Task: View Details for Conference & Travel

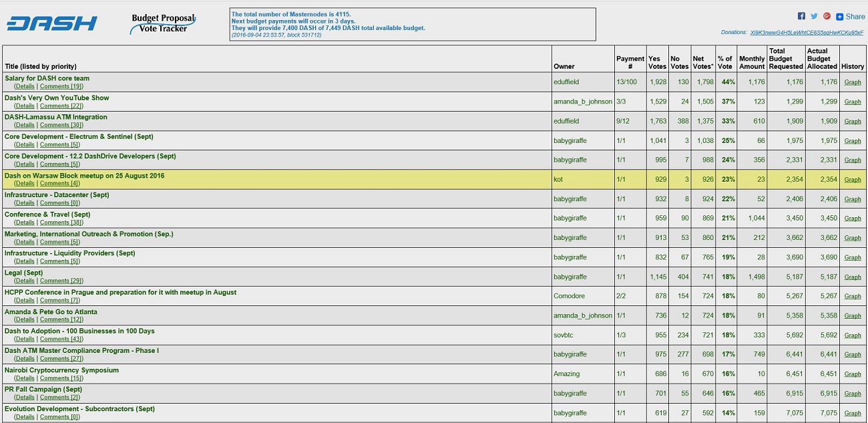Action: pos(25,223)
